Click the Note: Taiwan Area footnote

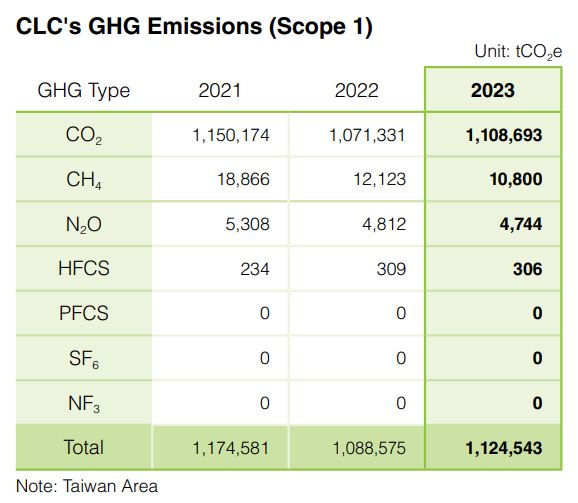pos(87,486)
